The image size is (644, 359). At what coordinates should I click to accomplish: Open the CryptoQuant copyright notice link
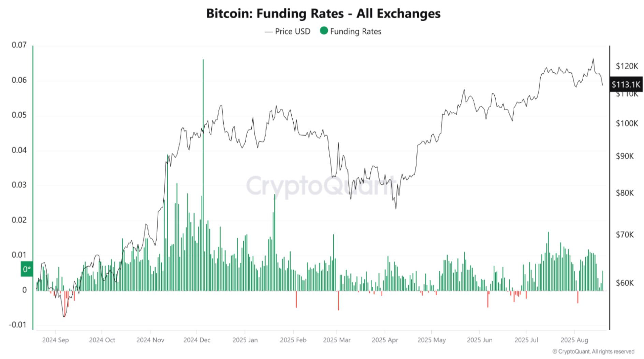point(593,351)
